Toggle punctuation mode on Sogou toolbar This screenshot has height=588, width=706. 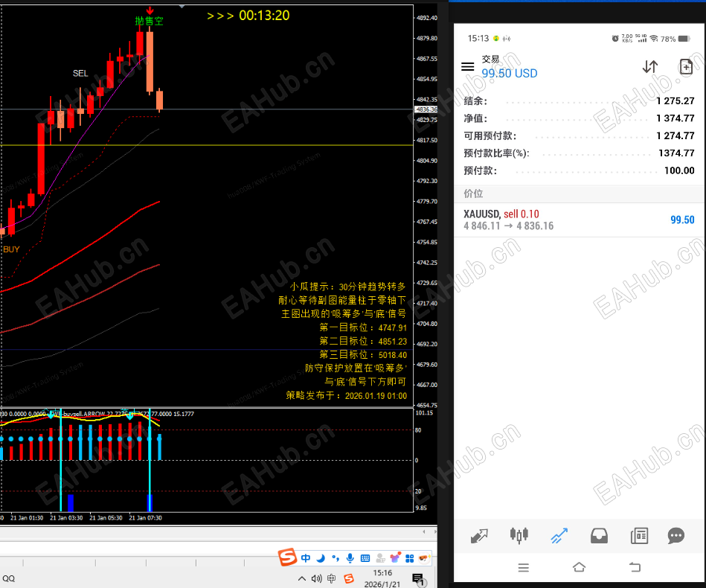pos(336,558)
